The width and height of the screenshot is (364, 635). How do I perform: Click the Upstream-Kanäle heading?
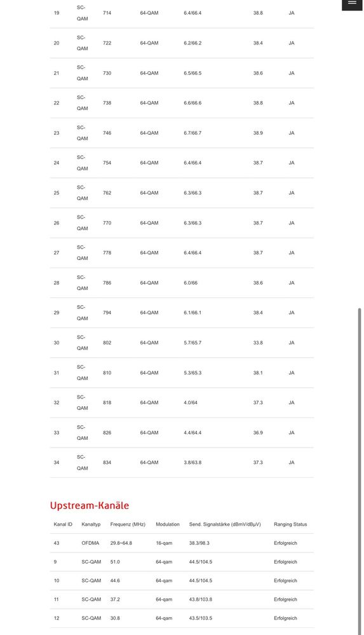click(90, 505)
